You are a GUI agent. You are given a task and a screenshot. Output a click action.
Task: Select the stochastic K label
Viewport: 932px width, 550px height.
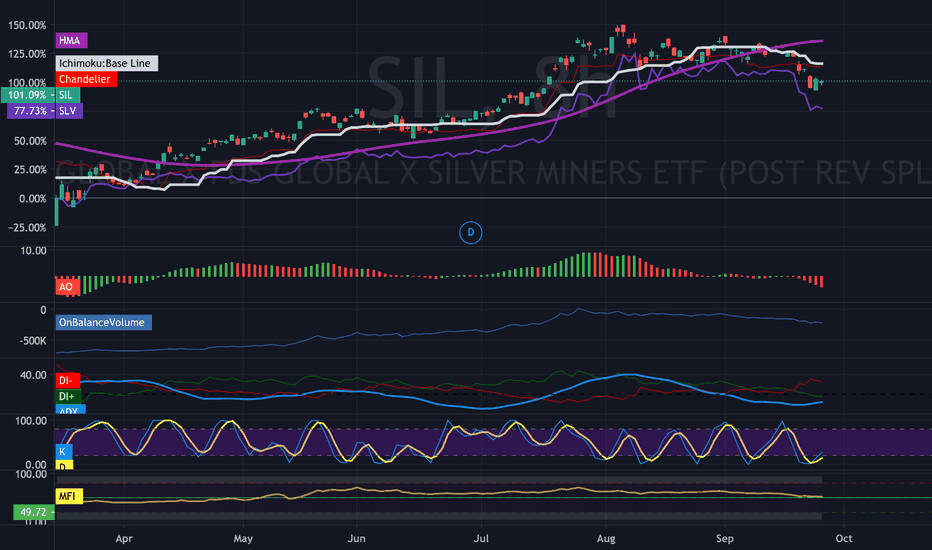(x=64, y=451)
